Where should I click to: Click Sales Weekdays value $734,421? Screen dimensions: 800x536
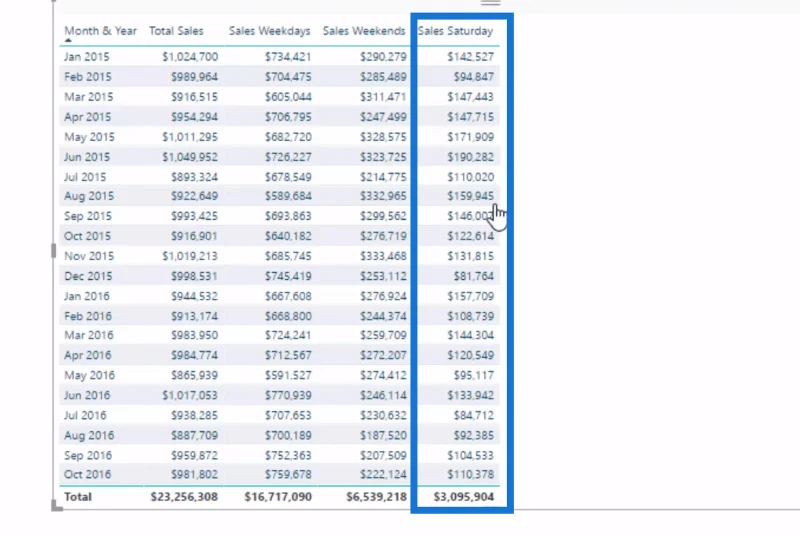pyautogui.click(x=288, y=57)
